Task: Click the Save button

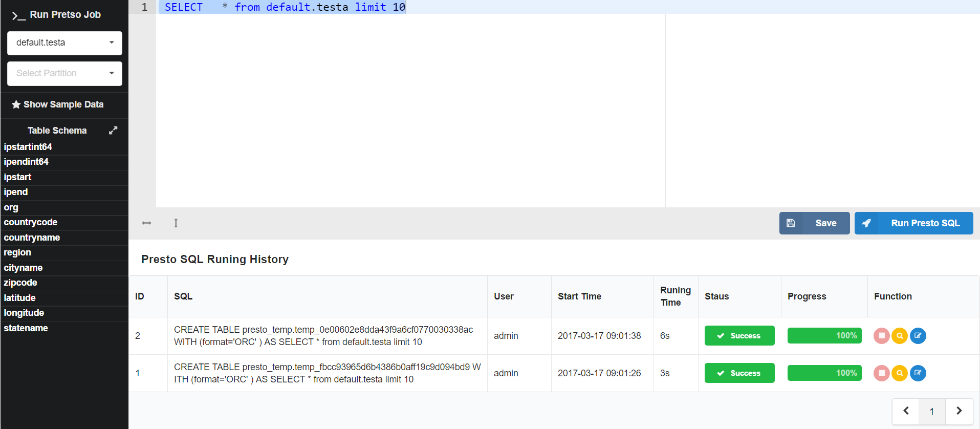Action: (814, 223)
